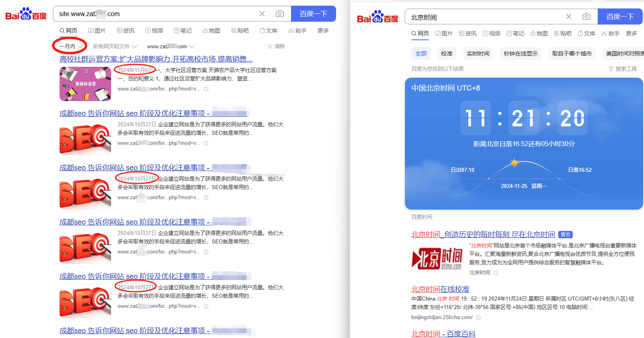Expand the 所有网页和文件 filter dropdown
Image resolution: width=644 pixels, height=338 pixels.
[115, 46]
